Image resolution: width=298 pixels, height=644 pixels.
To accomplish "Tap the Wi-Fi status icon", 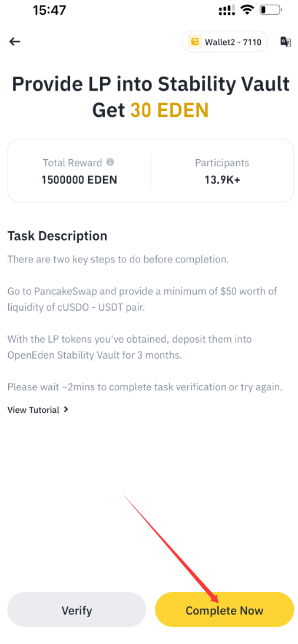I will (x=247, y=10).
